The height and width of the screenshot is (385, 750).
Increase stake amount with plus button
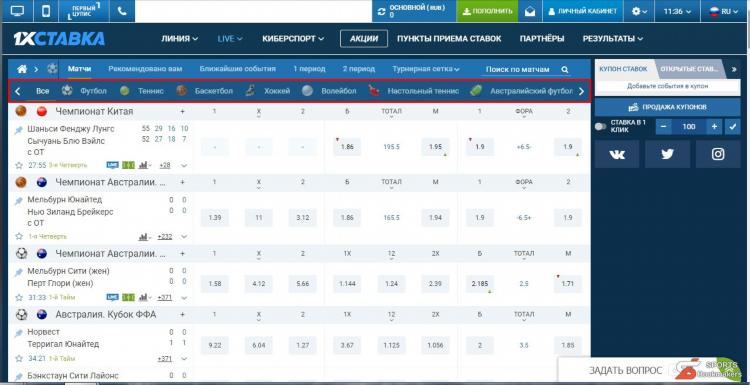pyautogui.click(x=714, y=127)
